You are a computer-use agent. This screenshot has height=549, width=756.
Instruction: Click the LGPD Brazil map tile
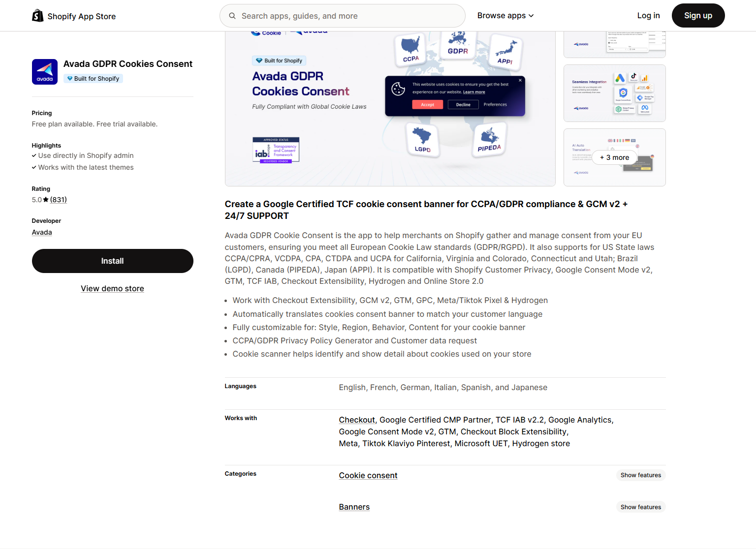(422, 140)
